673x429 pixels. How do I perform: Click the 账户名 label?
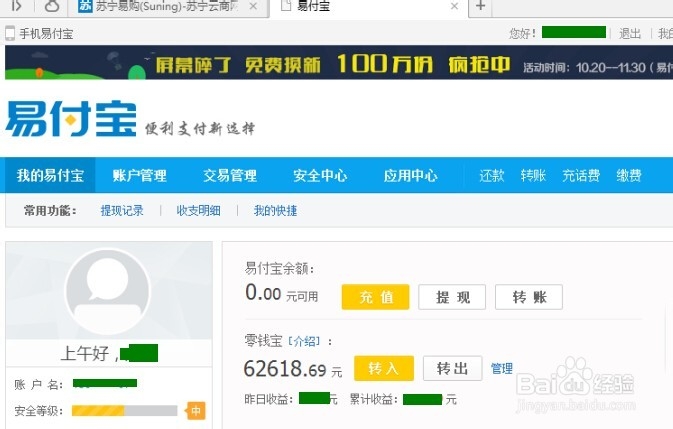[x=38, y=384]
